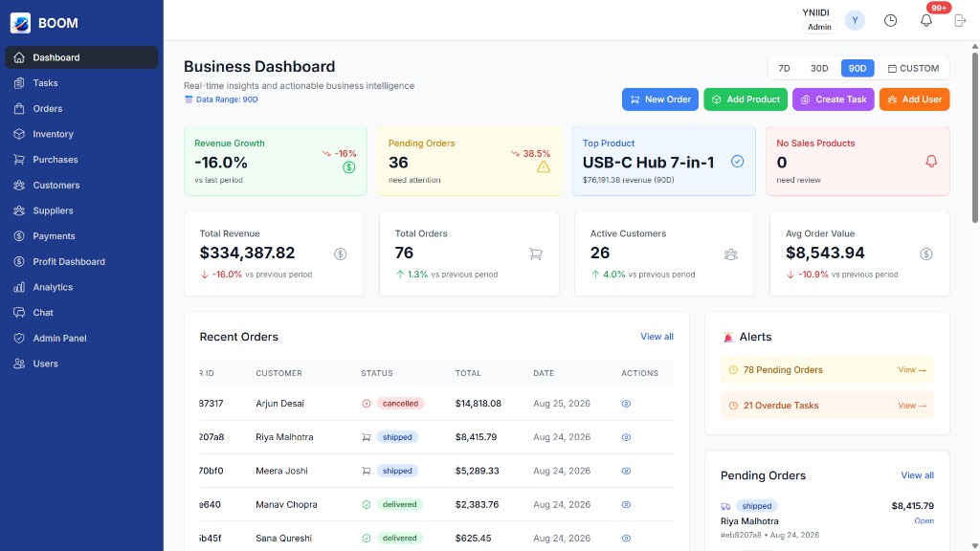Click the Add Product button
This screenshot has width=980, height=551.
click(745, 99)
